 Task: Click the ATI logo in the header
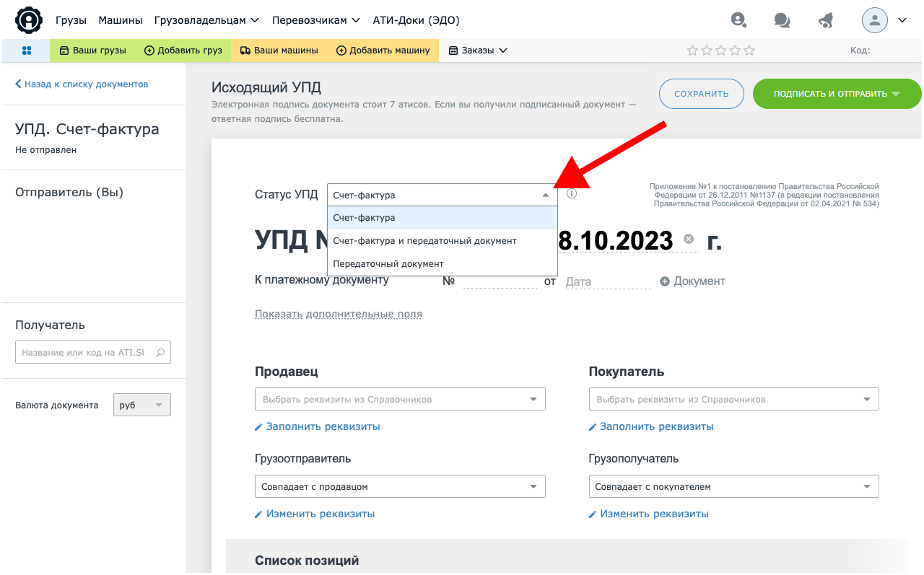tap(29, 19)
